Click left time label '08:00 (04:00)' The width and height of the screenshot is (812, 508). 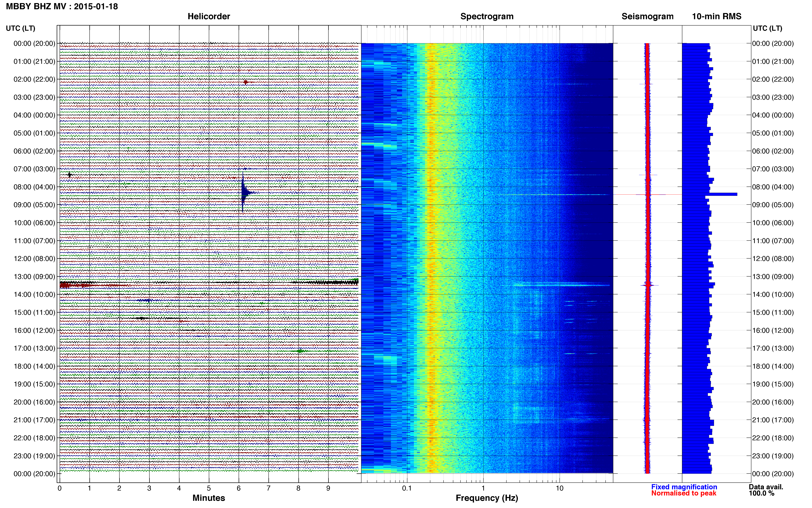34,187
